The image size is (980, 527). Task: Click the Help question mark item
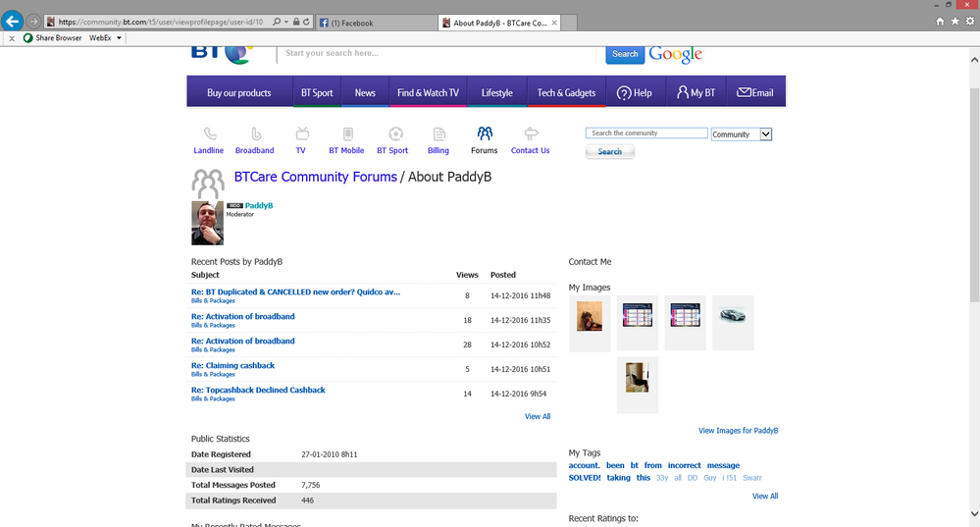(635, 92)
